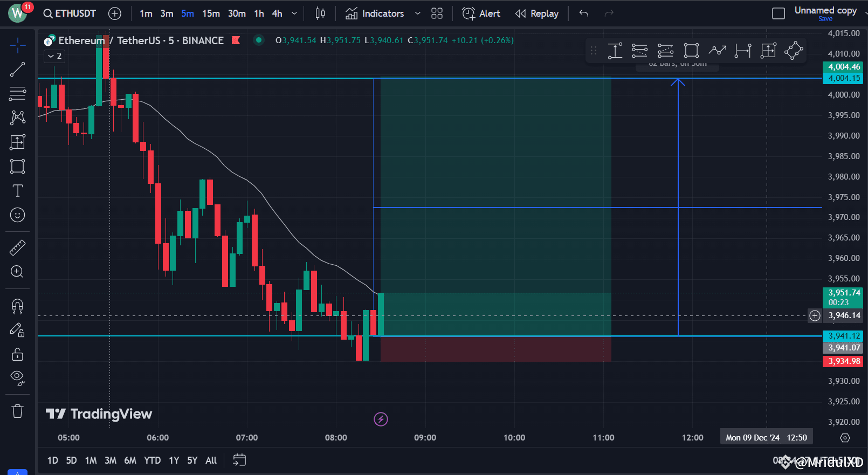The image size is (868, 475).
Task: Select the date range measure tool
Action: pyautogui.click(x=743, y=51)
